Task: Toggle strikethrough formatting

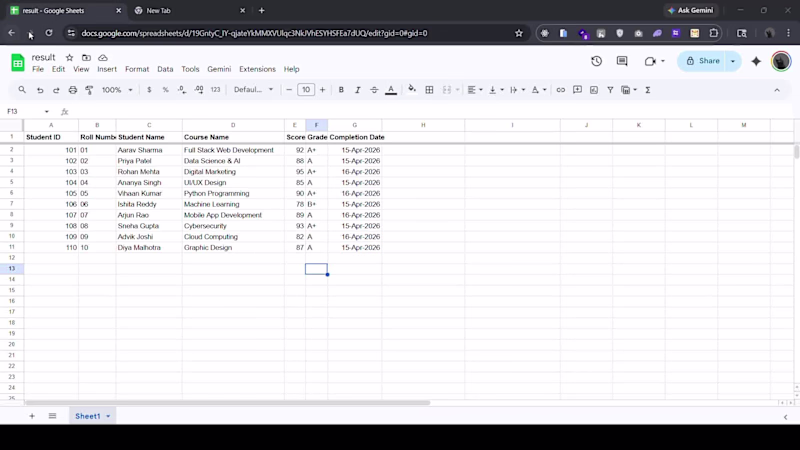Action: (374, 90)
